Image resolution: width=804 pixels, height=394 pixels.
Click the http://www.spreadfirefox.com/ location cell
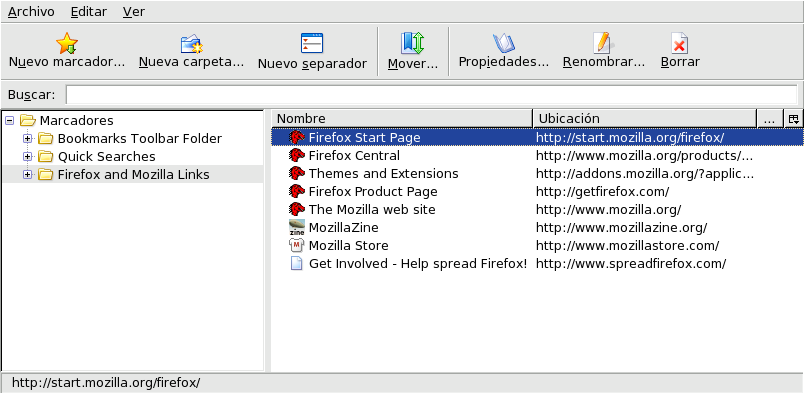click(x=631, y=264)
